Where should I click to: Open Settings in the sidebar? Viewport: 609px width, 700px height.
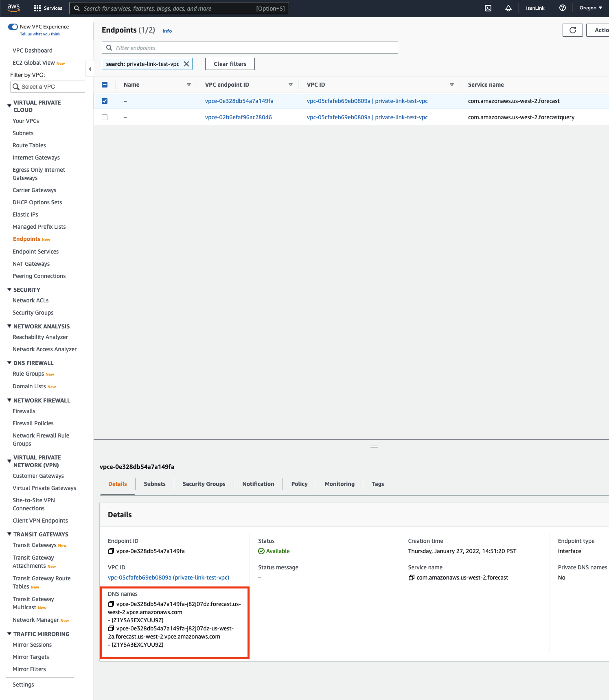click(x=23, y=685)
